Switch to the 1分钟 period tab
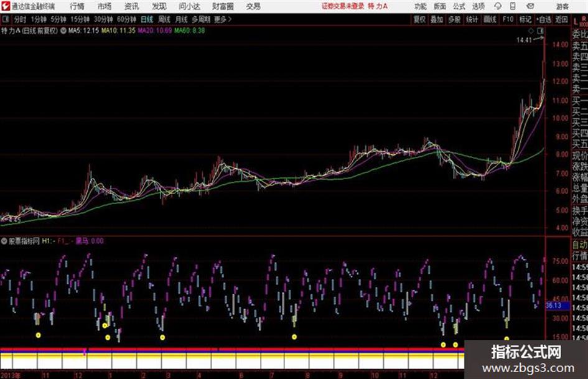The image size is (588, 379). pyautogui.click(x=38, y=19)
